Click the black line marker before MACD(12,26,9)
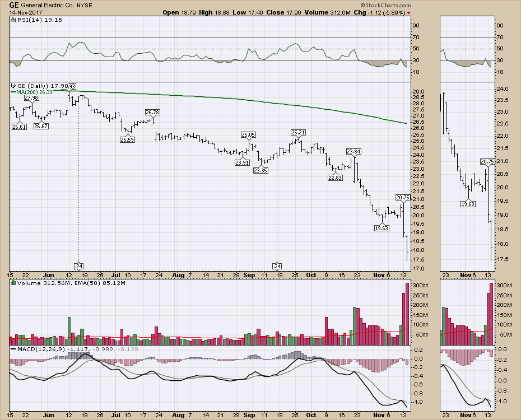The height and width of the screenshot is (420, 521). [x=13, y=349]
